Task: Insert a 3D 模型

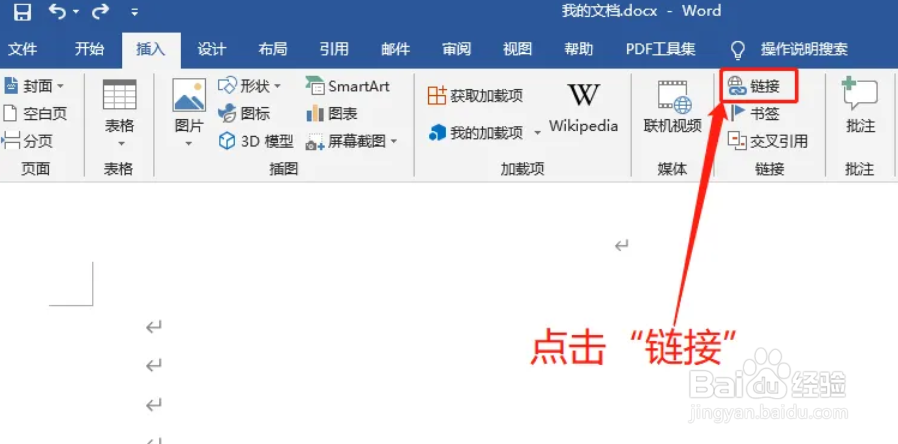Action: point(256,141)
